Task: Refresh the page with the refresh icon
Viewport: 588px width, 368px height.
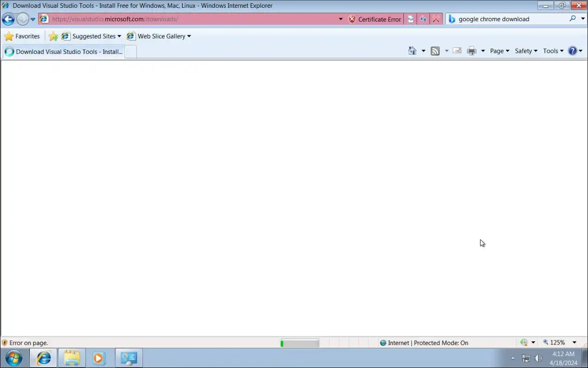Action: (x=423, y=19)
